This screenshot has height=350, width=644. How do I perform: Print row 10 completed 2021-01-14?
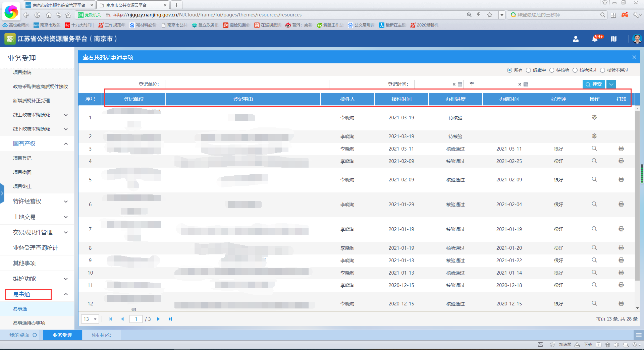pyautogui.click(x=621, y=273)
